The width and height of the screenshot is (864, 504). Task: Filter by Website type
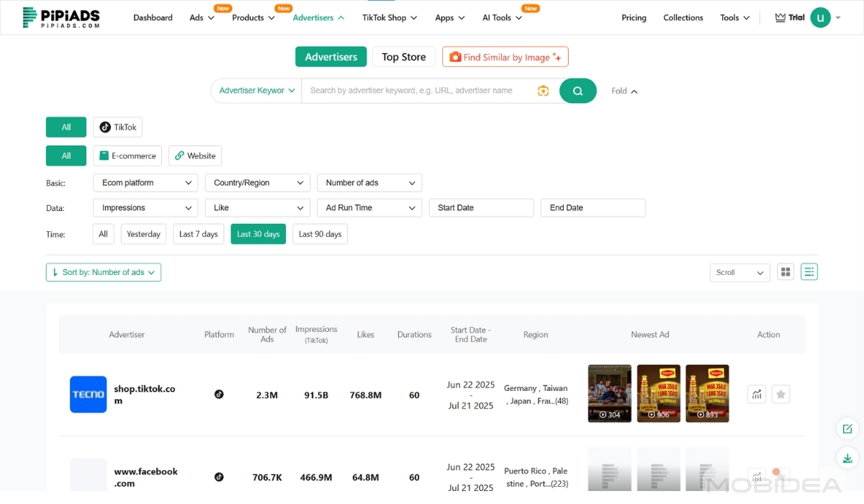(x=195, y=156)
